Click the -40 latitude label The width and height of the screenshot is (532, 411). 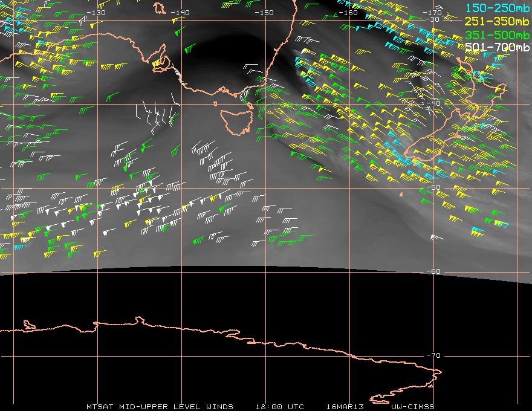click(433, 103)
